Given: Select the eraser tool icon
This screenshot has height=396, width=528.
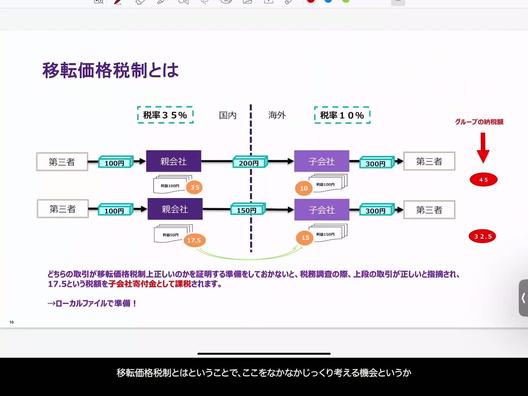Looking at the screenshot, I should pyautogui.click(x=140, y=1).
